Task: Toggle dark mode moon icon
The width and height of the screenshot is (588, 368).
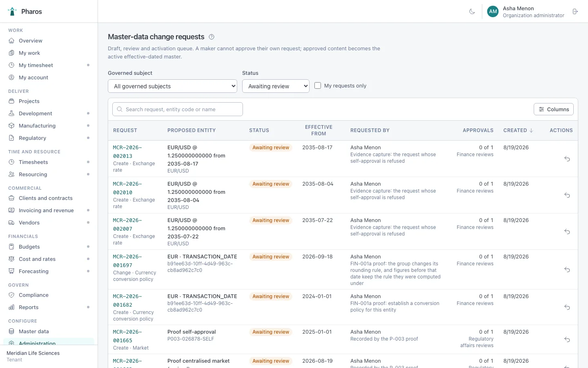Action: point(472,11)
